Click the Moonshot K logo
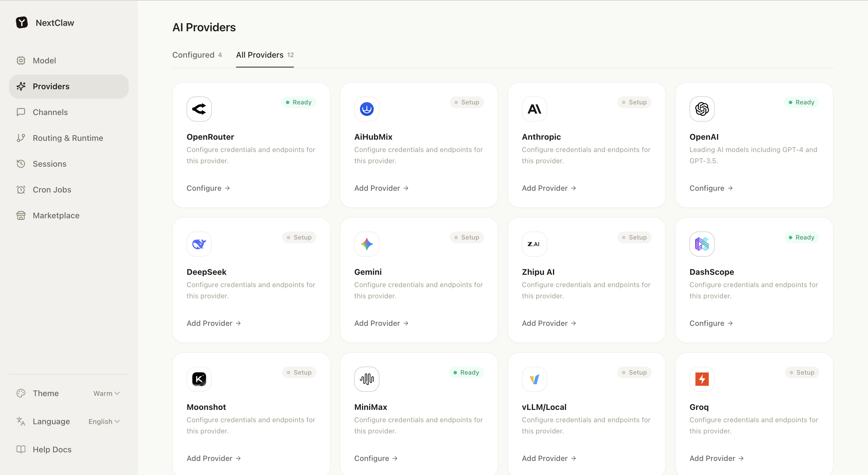868x475 pixels. pyautogui.click(x=199, y=379)
